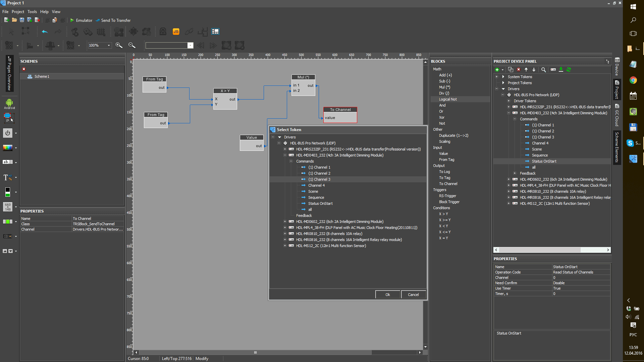Screen dimensions: 644x362
Task: Click the Cancel button in Select Token dialog
Action: click(413, 294)
